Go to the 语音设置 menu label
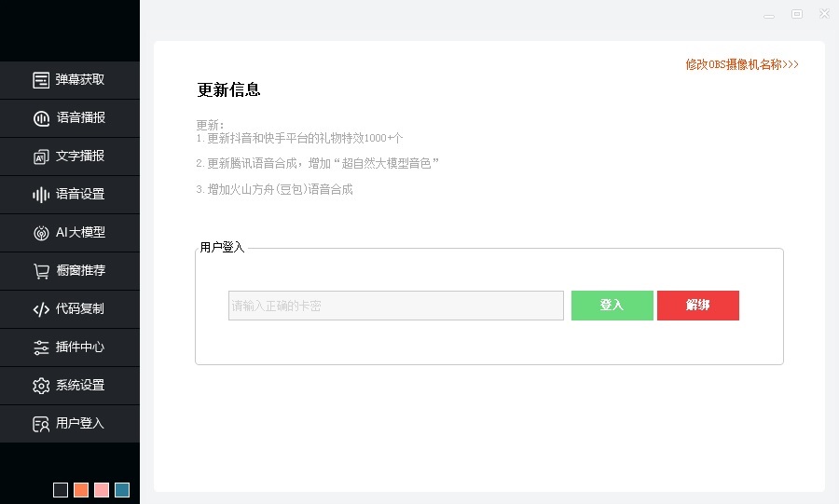Viewport: 839px width, 504px height. [80, 194]
